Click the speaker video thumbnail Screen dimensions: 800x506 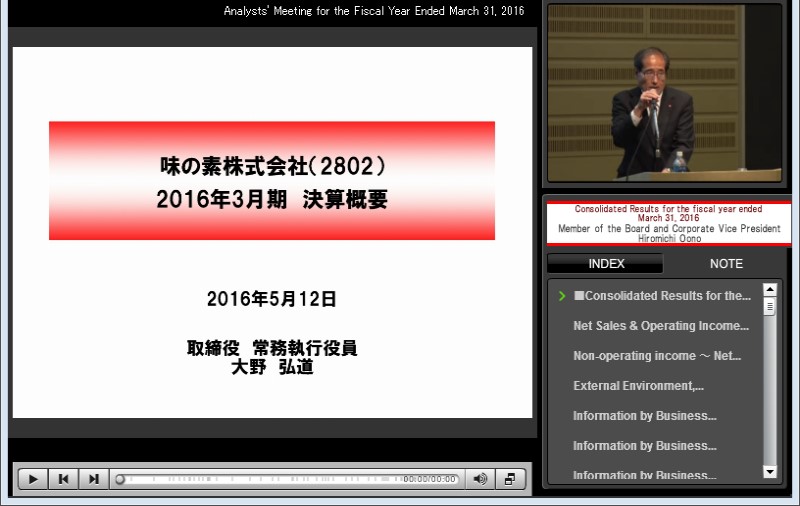pyautogui.click(x=664, y=93)
